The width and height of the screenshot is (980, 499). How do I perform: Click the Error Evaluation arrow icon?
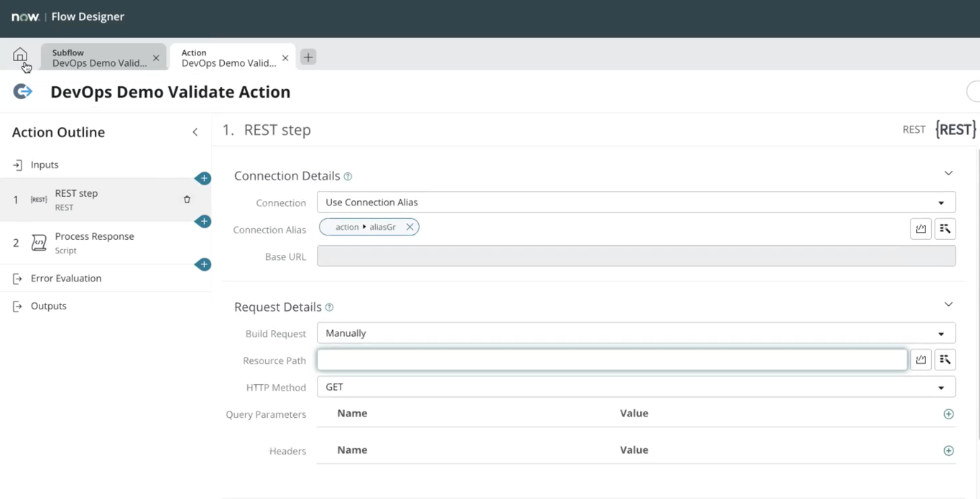point(17,279)
